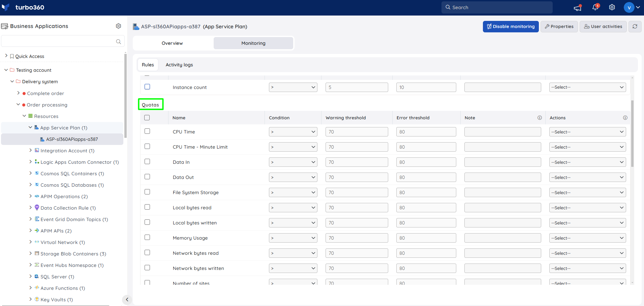Check the CPU Time - Minute Limit checkbox

(x=147, y=146)
